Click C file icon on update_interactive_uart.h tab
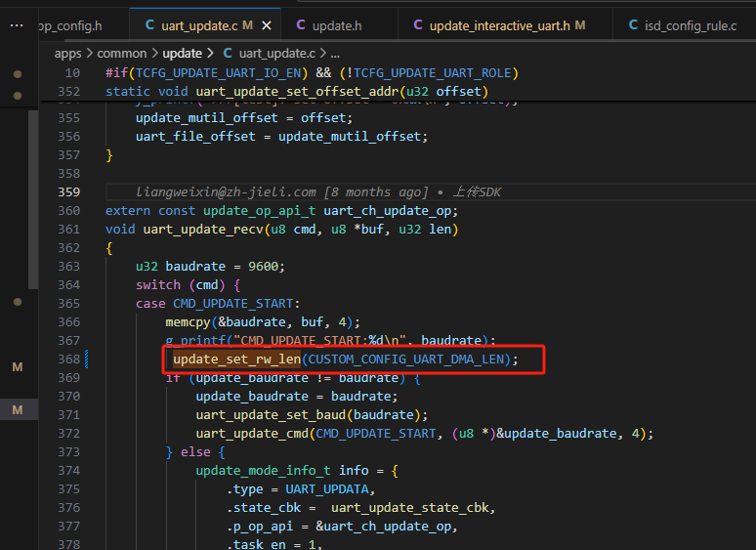 pyautogui.click(x=418, y=25)
